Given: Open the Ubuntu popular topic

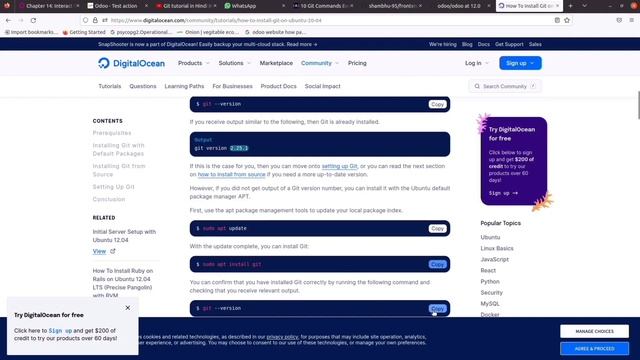Looking at the screenshot, I should 490,237.
